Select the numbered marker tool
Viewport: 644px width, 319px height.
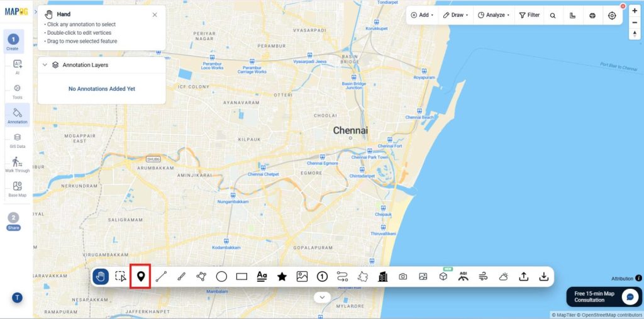(322, 277)
